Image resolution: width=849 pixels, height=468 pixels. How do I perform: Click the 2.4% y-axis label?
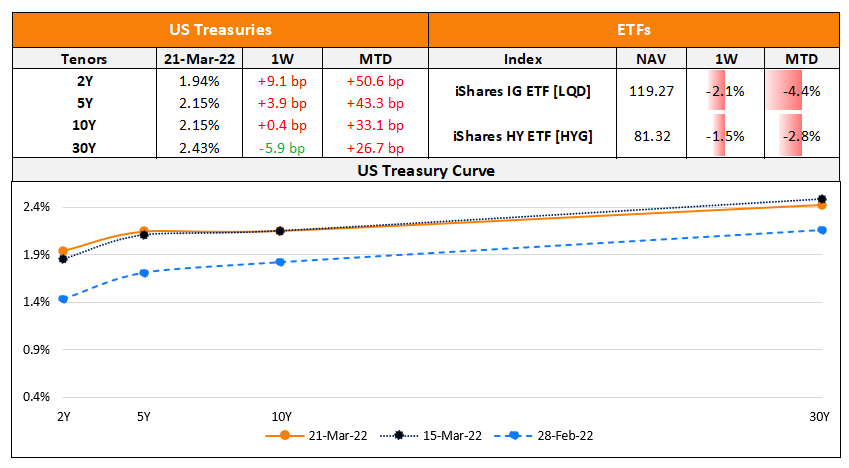pos(37,207)
